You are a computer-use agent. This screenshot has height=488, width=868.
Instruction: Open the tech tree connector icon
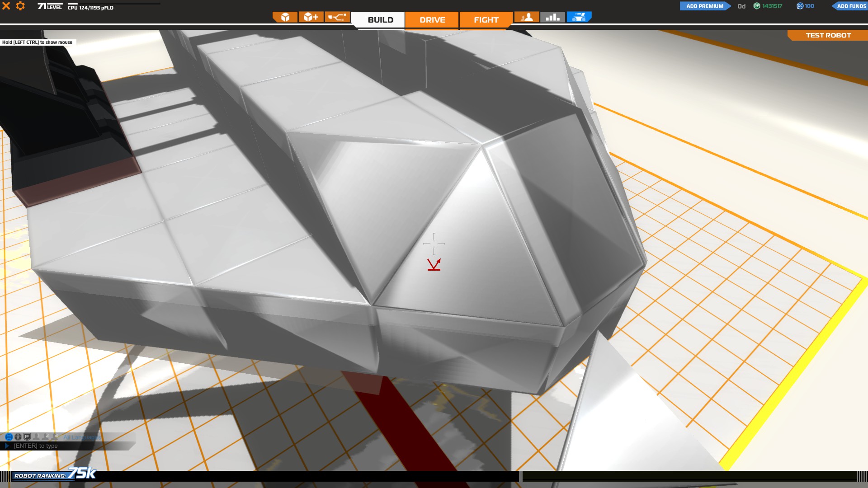337,17
